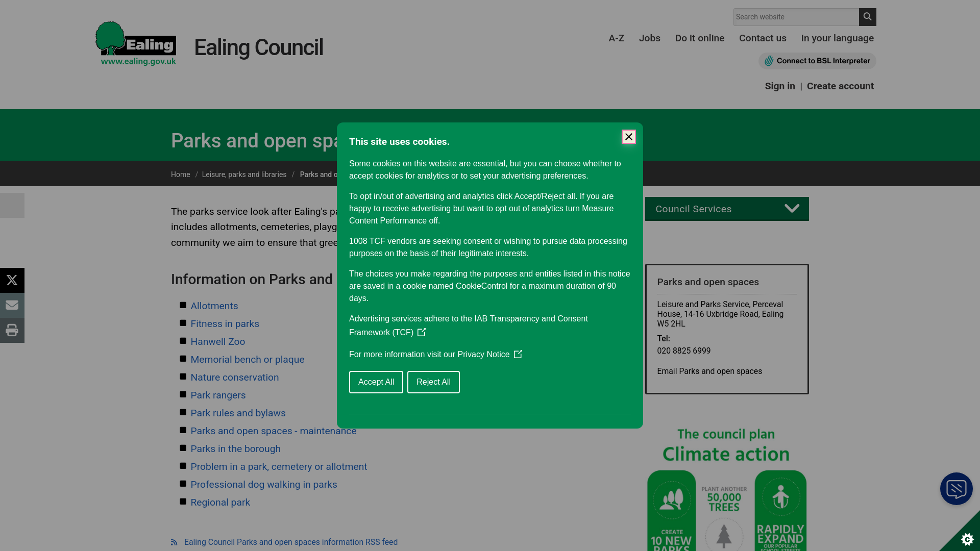This screenshot has width=980, height=551.
Task: Open IAB Transparency and Consent Framework link
Action: (469, 325)
